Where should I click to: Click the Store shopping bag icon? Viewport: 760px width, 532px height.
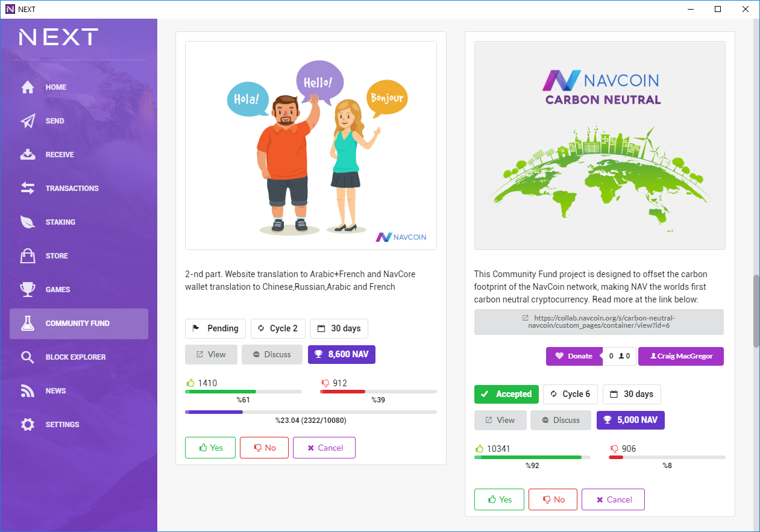point(28,256)
